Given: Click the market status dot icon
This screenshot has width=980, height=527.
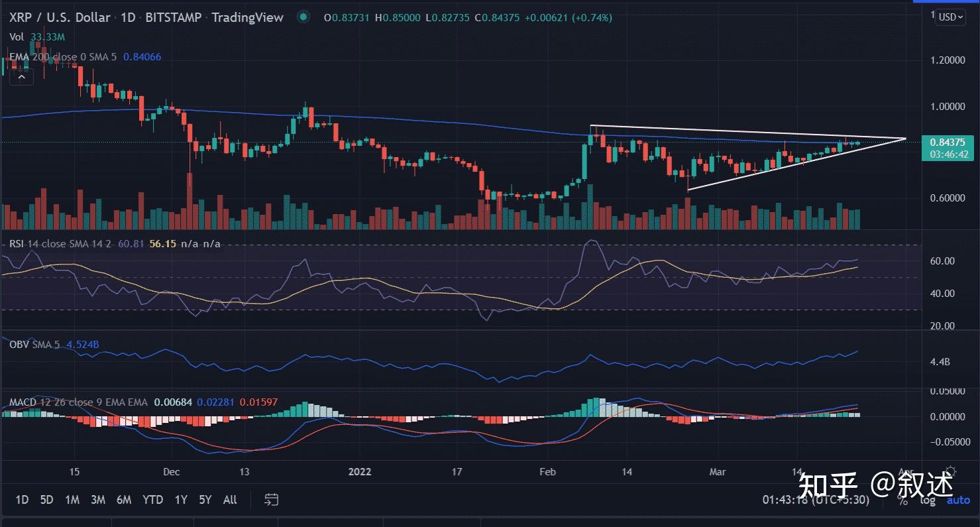Looking at the screenshot, I should (303, 17).
